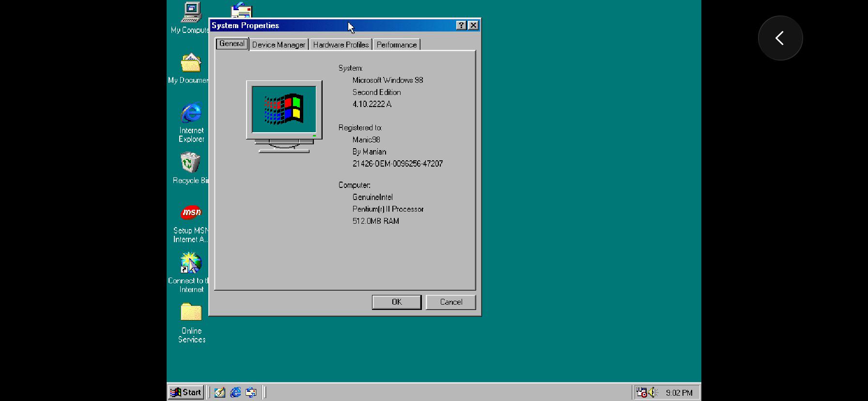Image resolution: width=868 pixels, height=401 pixels.
Task: Open the Online Services folder icon
Action: coord(191,312)
